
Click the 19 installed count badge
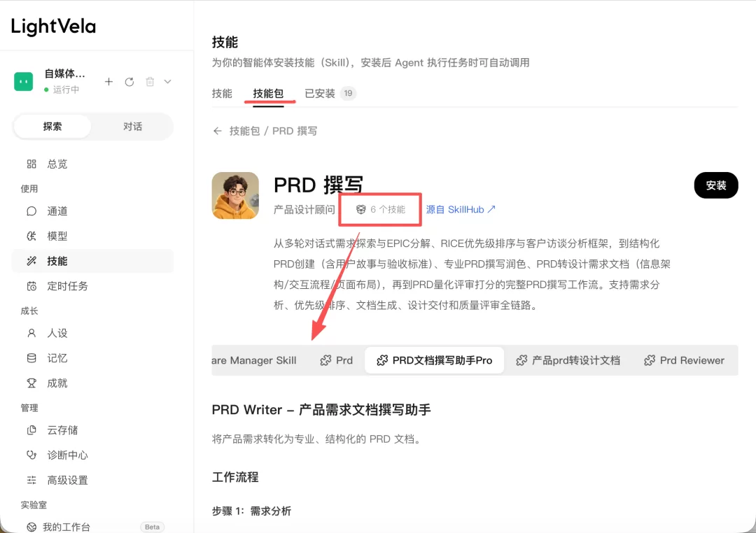(348, 94)
